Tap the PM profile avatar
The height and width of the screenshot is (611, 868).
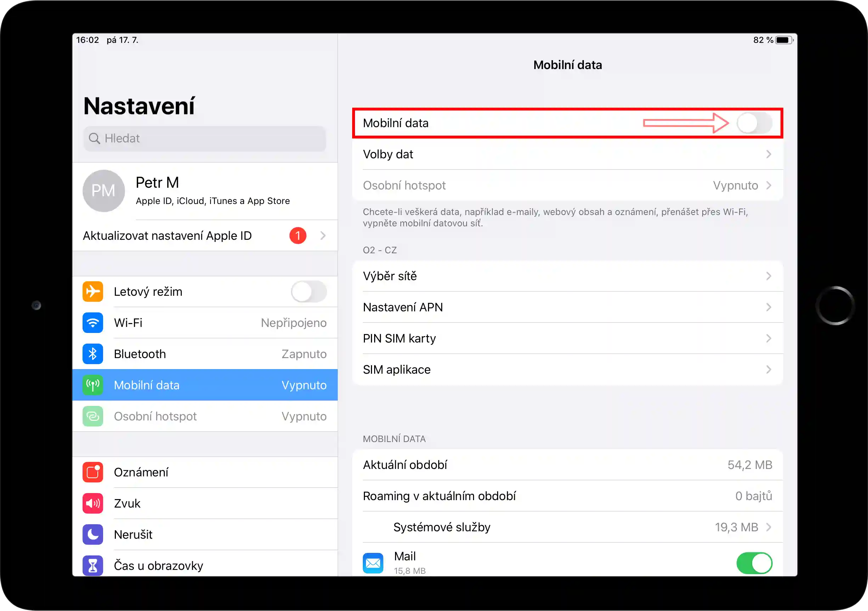click(103, 191)
